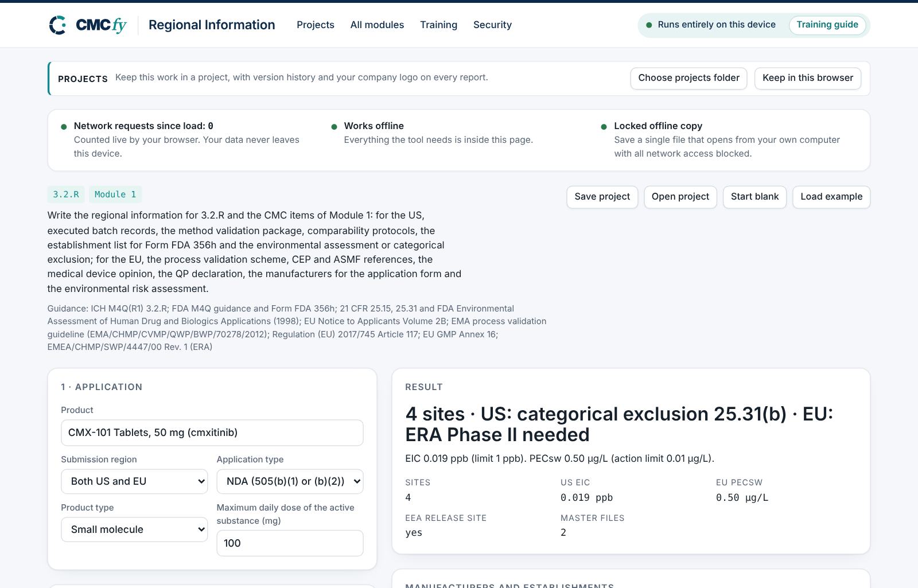This screenshot has width=918, height=588.
Task: Open All modules in the navigation
Action: point(377,25)
